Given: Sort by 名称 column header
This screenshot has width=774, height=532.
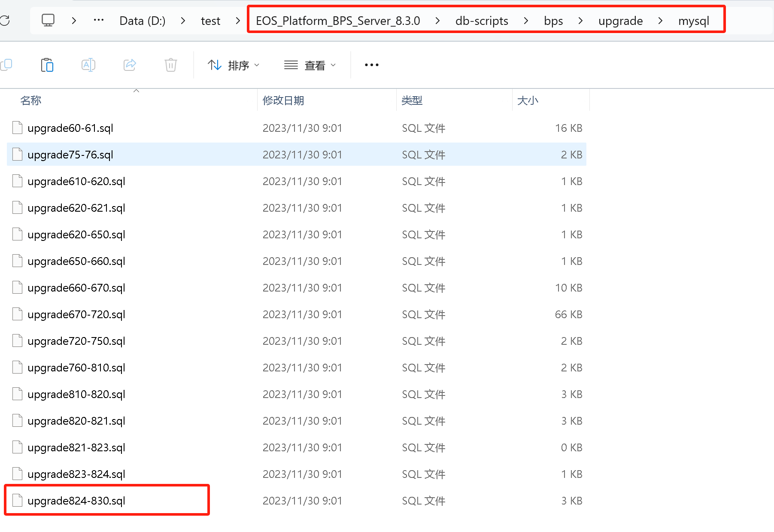Looking at the screenshot, I should (31, 100).
